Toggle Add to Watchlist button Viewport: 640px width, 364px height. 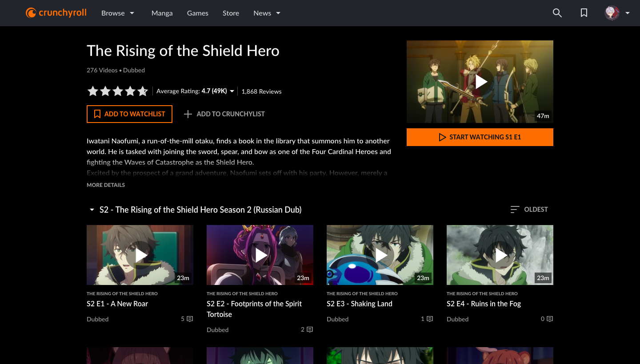[x=129, y=114]
